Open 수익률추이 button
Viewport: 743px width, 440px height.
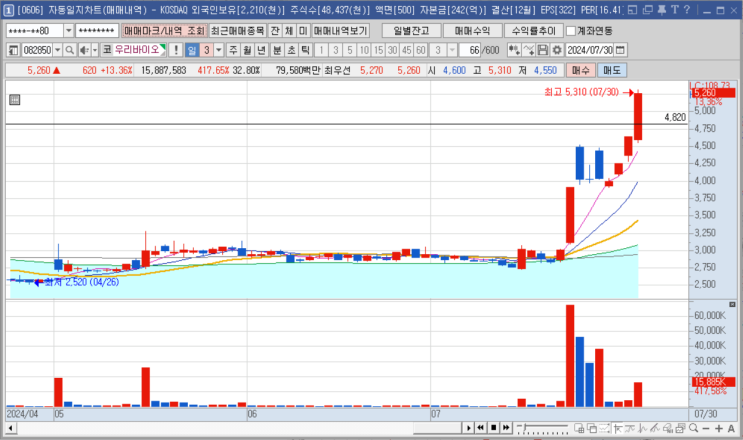(534, 31)
